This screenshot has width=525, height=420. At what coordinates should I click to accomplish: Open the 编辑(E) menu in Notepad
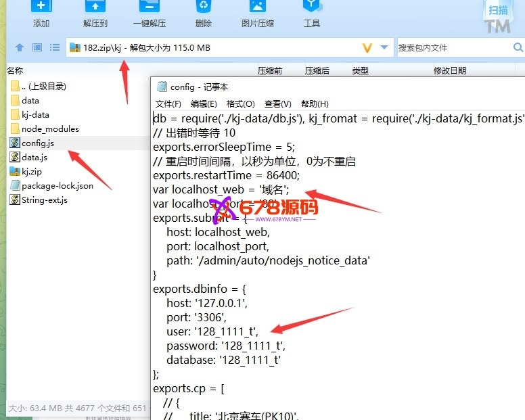pyautogui.click(x=204, y=104)
